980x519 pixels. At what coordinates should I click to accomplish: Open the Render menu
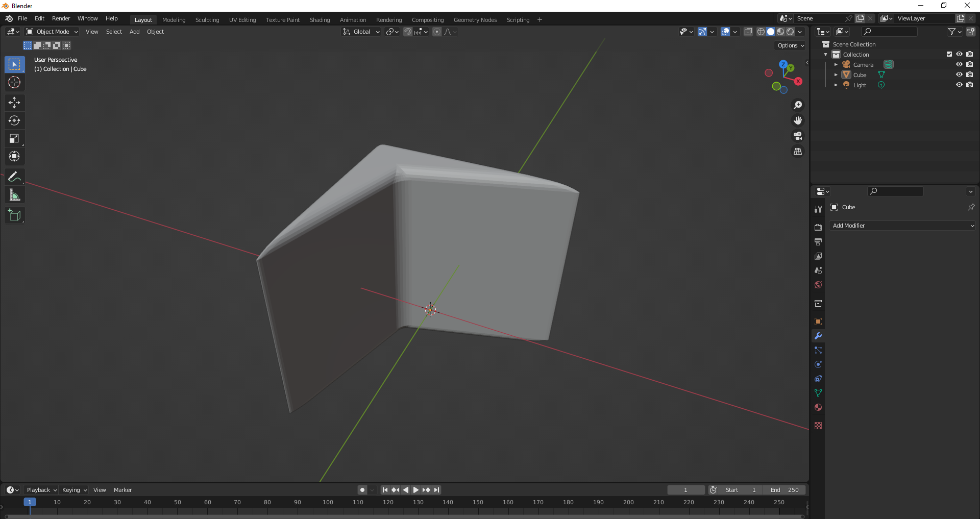pos(61,18)
